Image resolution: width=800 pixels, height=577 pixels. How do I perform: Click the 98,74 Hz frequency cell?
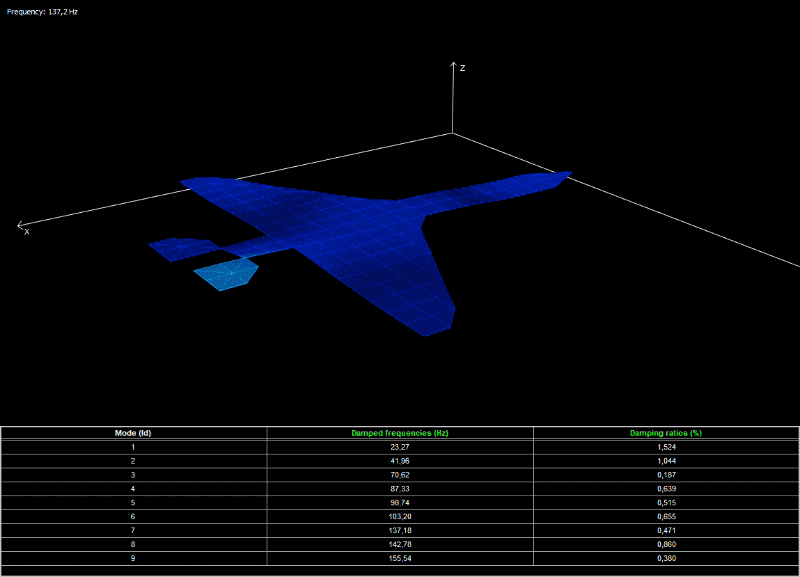[x=400, y=503]
